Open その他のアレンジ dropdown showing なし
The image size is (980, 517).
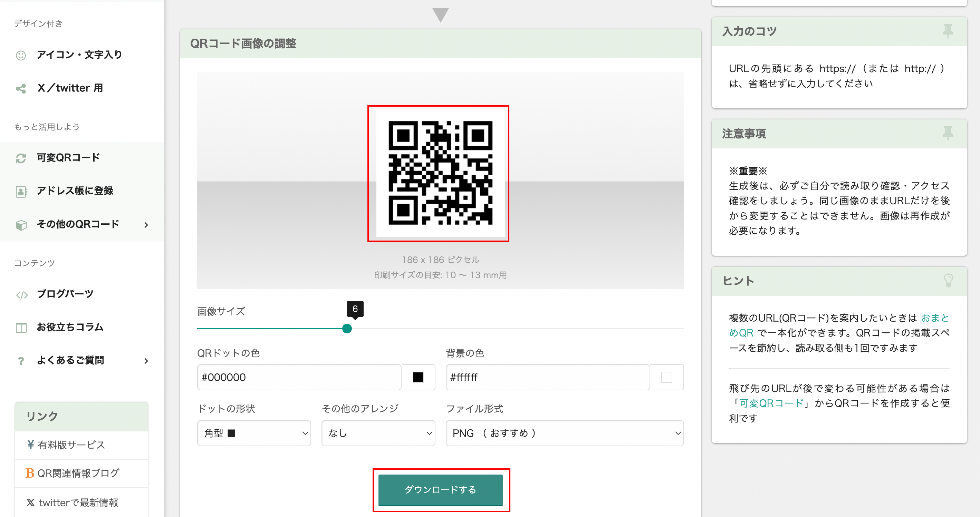tap(378, 433)
